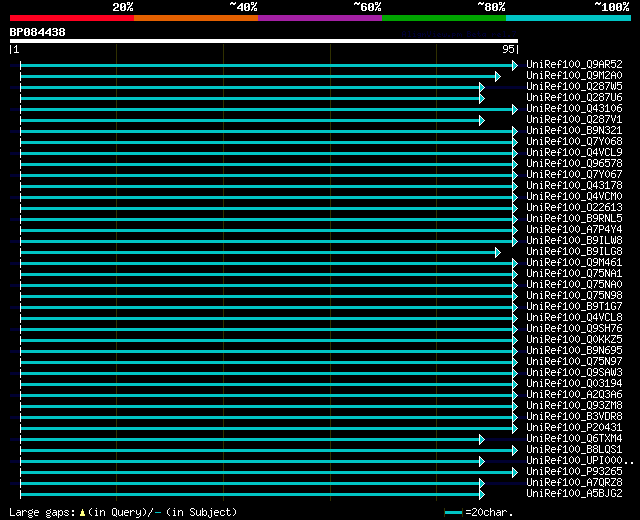This screenshot has width=640, height=520.
Task: Open the UniRef100_O22613 entry
Action: point(574,208)
